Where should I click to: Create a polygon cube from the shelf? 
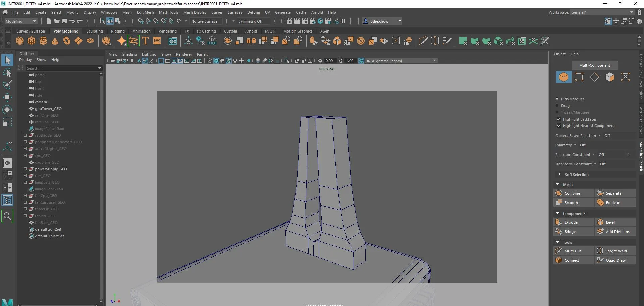32,41
